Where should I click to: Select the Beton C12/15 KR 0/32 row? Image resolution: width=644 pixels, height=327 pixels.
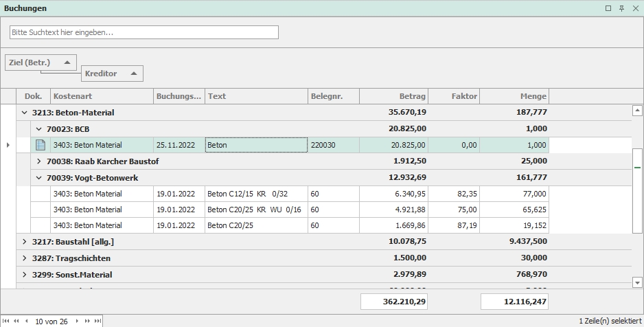(256, 194)
